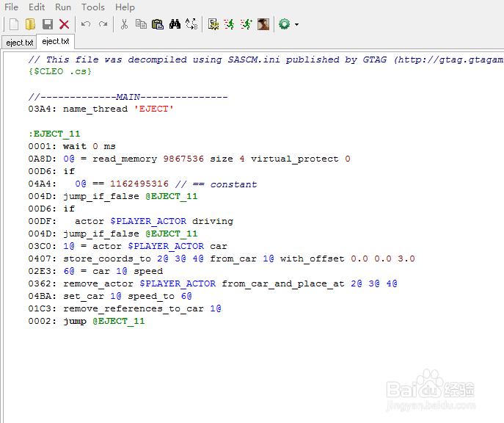Compile the script with the gear-page icon
Image resolution: width=504 pixels, height=423 pixels.
213,24
